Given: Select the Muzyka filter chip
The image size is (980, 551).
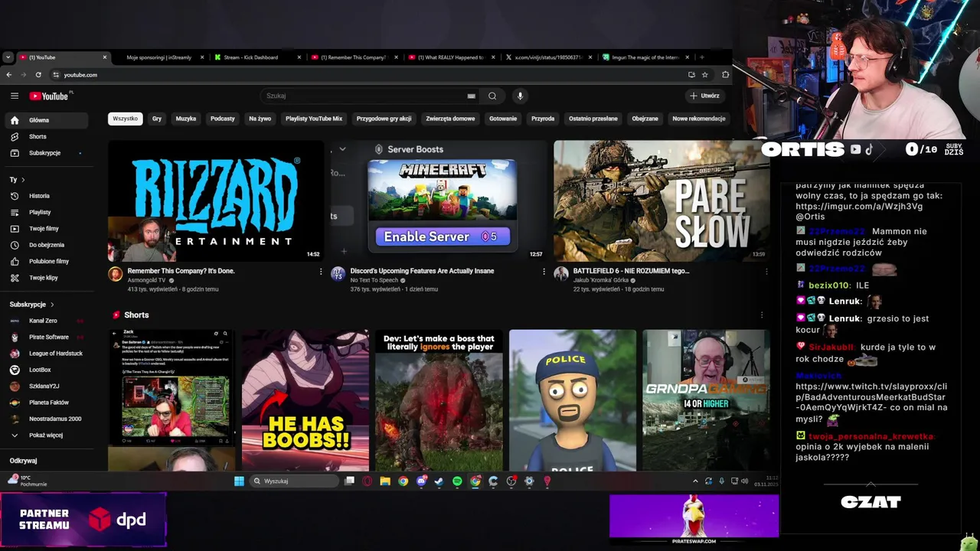Looking at the screenshot, I should 186,119.
